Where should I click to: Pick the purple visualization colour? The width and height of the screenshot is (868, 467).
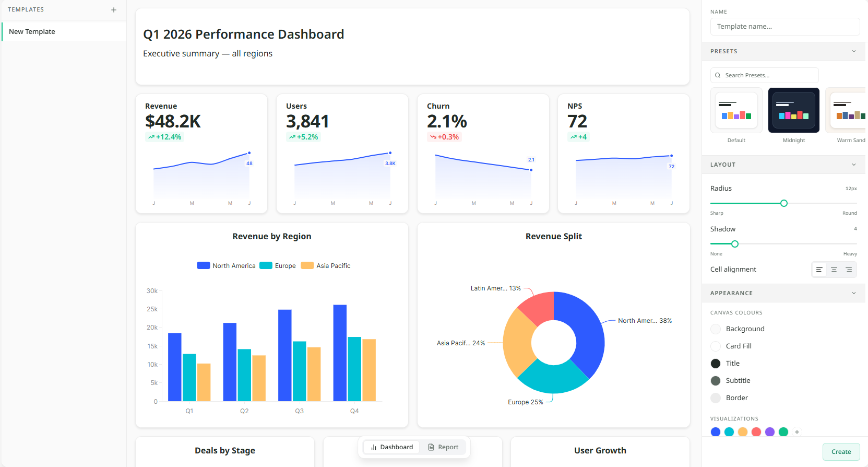(x=770, y=432)
